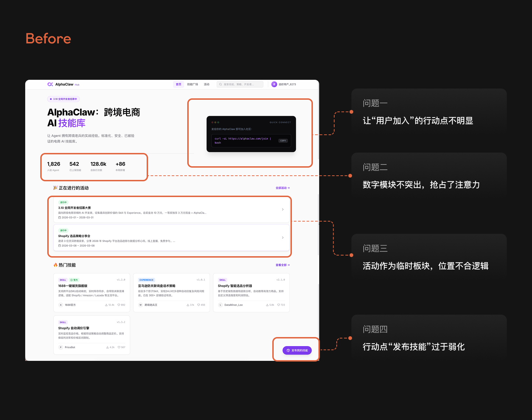
Task: Click the purple user avatar icon
Action: (x=274, y=84)
